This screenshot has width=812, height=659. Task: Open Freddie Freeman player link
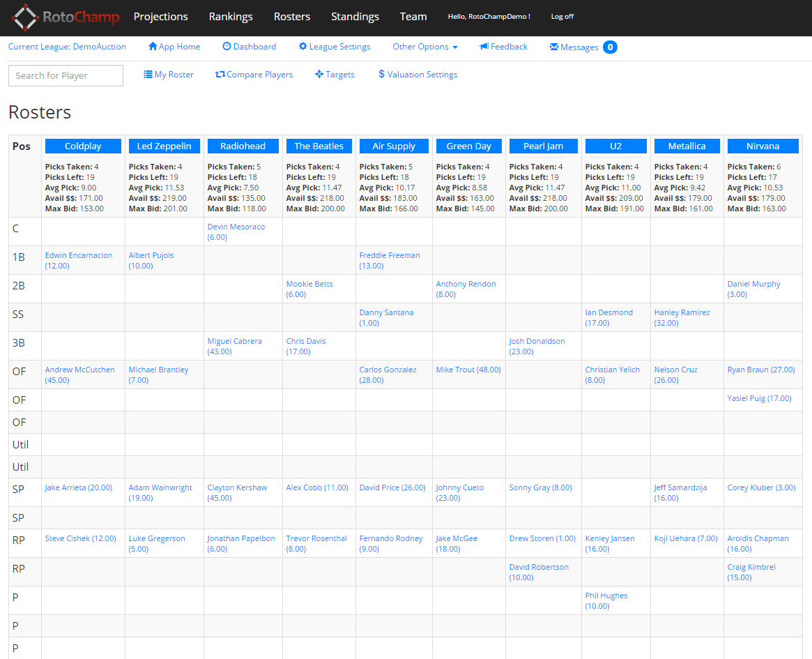pos(390,260)
